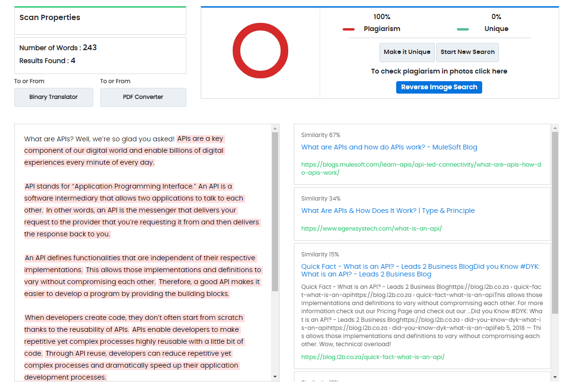Image resolution: width=573 pixels, height=392 pixels.
Task: Open the blog.l2b.co.za URL link
Action: click(x=373, y=357)
